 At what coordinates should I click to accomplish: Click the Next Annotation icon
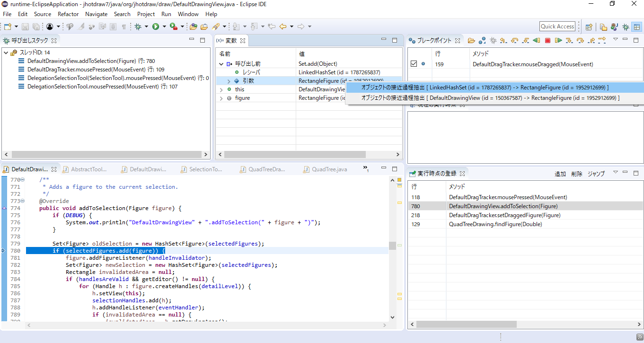(x=236, y=26)
